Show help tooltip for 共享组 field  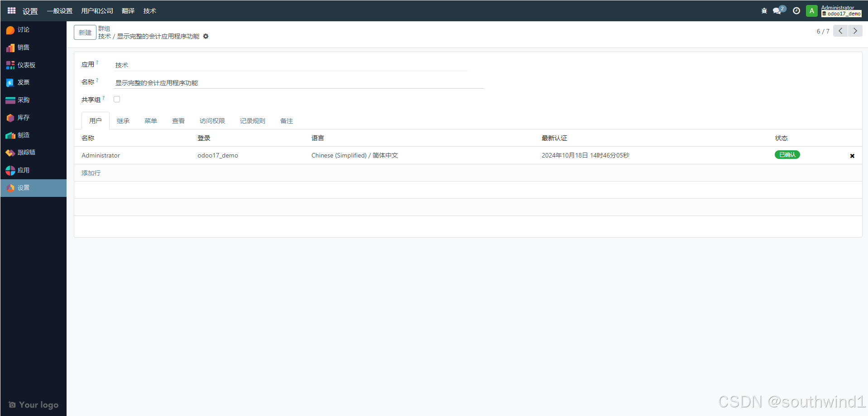103,98
